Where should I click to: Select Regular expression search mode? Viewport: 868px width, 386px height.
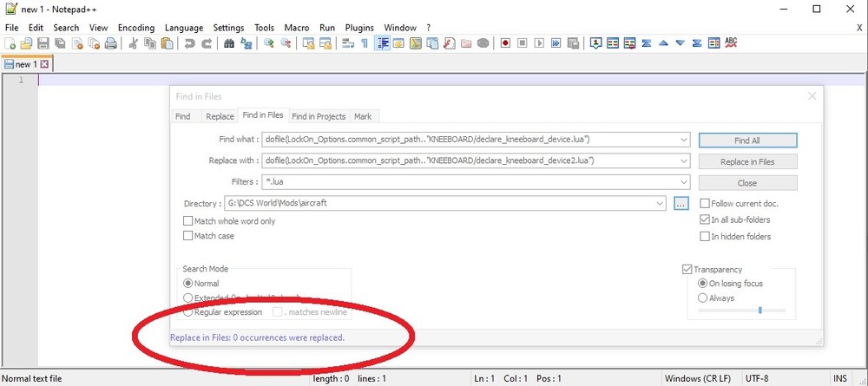point(187,312)
